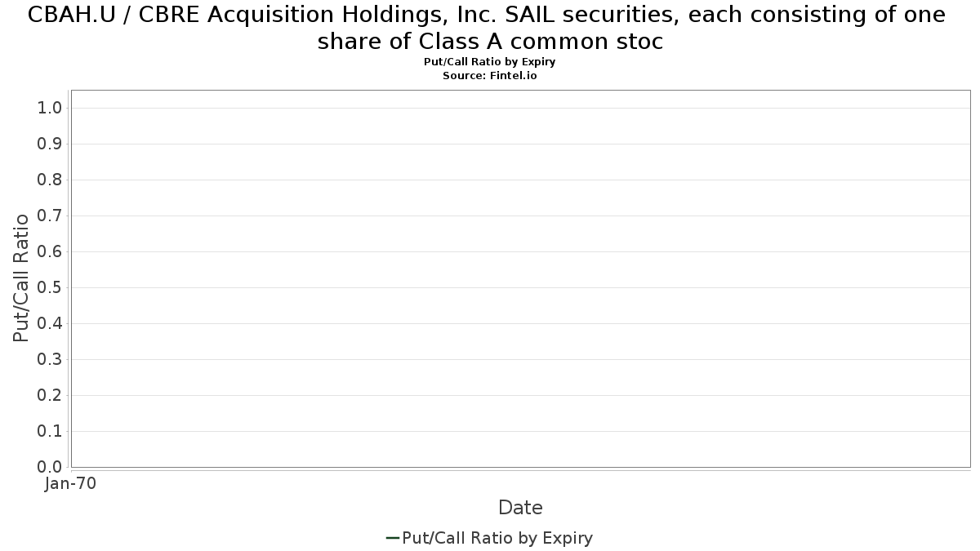Click the 'Put/Call Ratio by Expiry' subtitle

point(490,62)
